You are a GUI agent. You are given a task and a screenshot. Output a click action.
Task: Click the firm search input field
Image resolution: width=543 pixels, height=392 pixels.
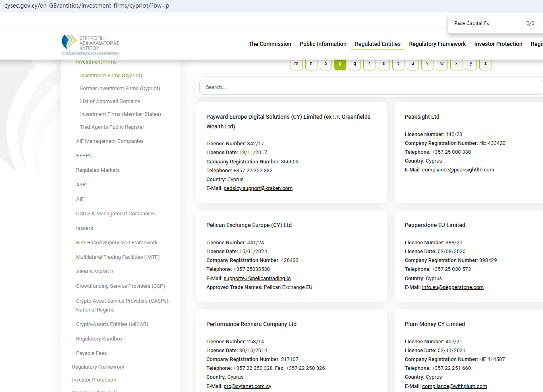click(371, 87)
